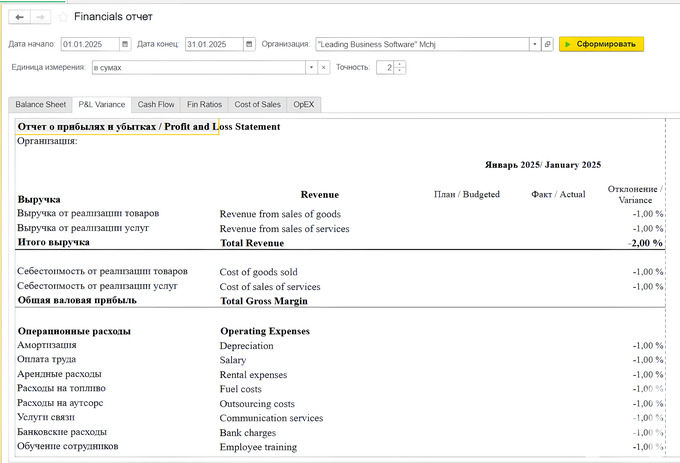Decrease the precision value using the down arrow

(x=400, y=71)
